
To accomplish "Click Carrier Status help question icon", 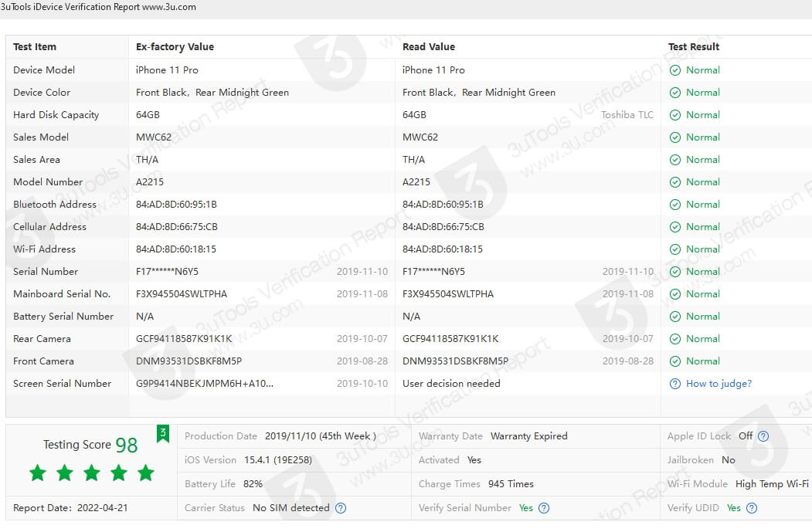I will (341, 508).
